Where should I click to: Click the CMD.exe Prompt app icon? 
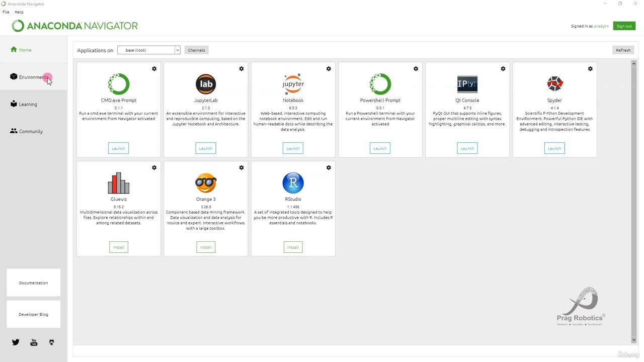tap(119, 84)
